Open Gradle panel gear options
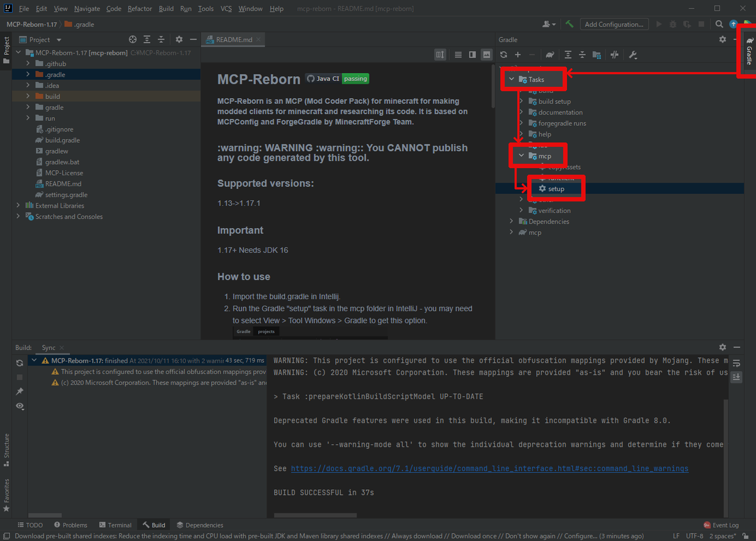The width and height of the screenshot is (756, 541). coord(723,39)
